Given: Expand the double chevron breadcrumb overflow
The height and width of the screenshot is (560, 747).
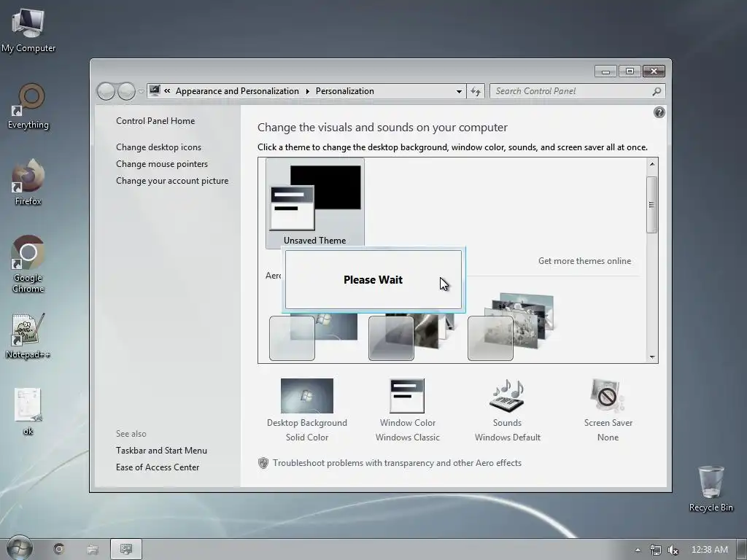Looking at the screenshot, I should pos(167,91).
